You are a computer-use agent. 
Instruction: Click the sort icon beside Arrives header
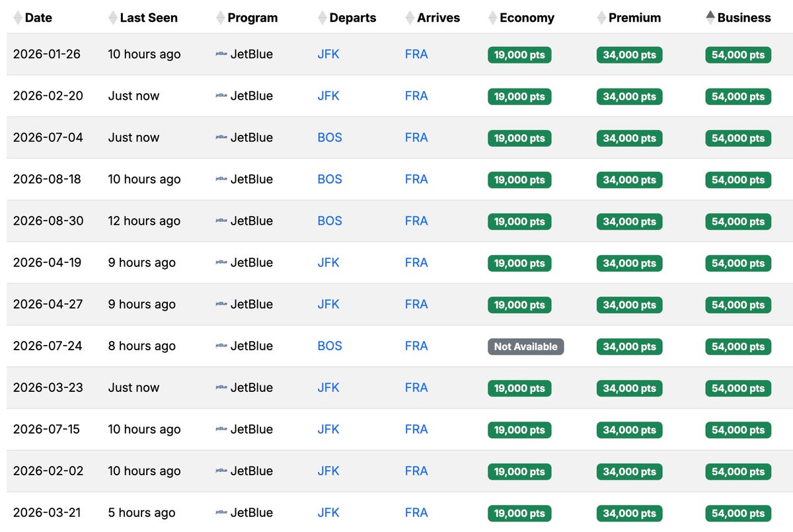coord(410,18)
